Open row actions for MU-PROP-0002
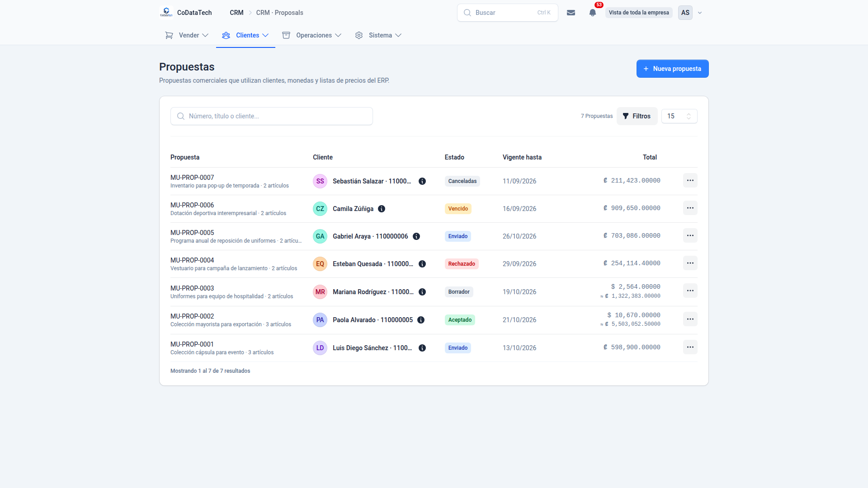868x488 pixels. 690,319
